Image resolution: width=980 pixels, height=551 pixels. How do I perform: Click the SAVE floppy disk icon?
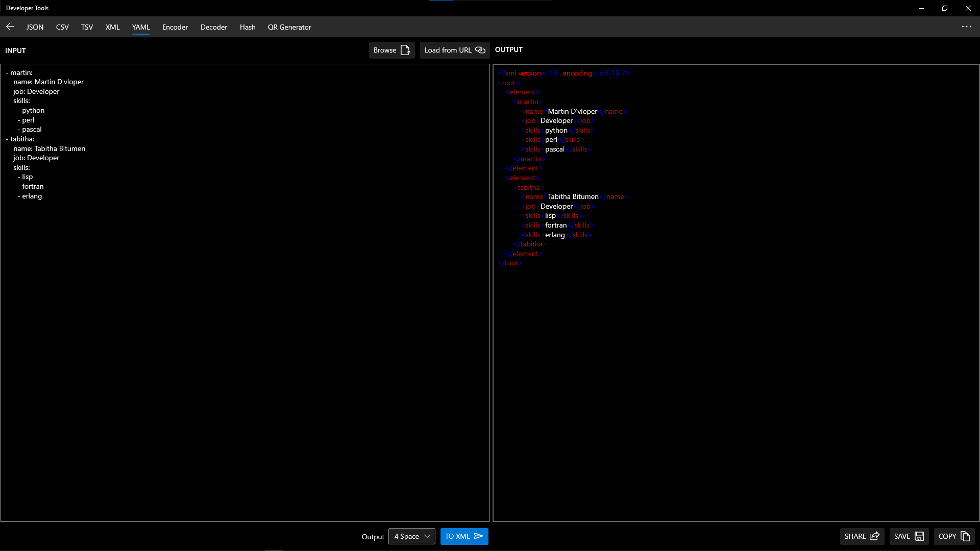[x=919, y=536]
